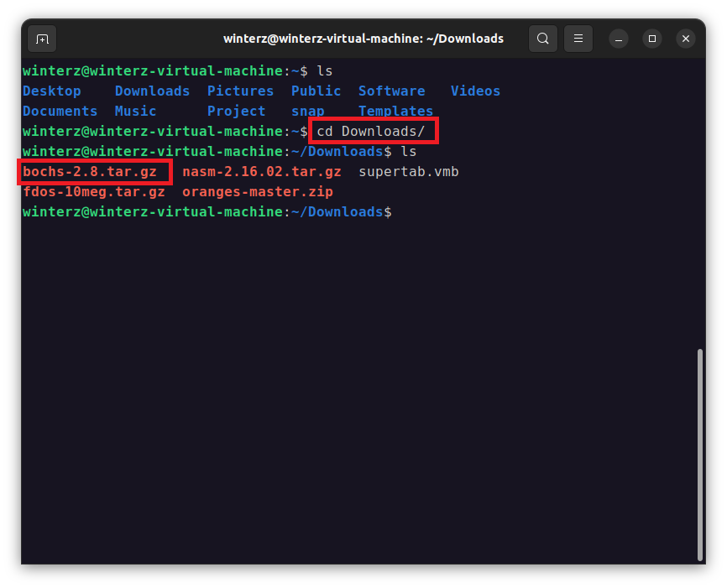
Task: Click the highlighted cd Downloads/ command
Action: [372, 131]
